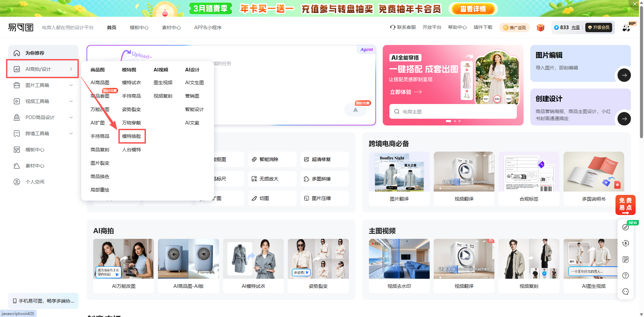Screen dimensions: 644x317
Task: Expand the 跨境工具箱 chevron
Action: 71,134
